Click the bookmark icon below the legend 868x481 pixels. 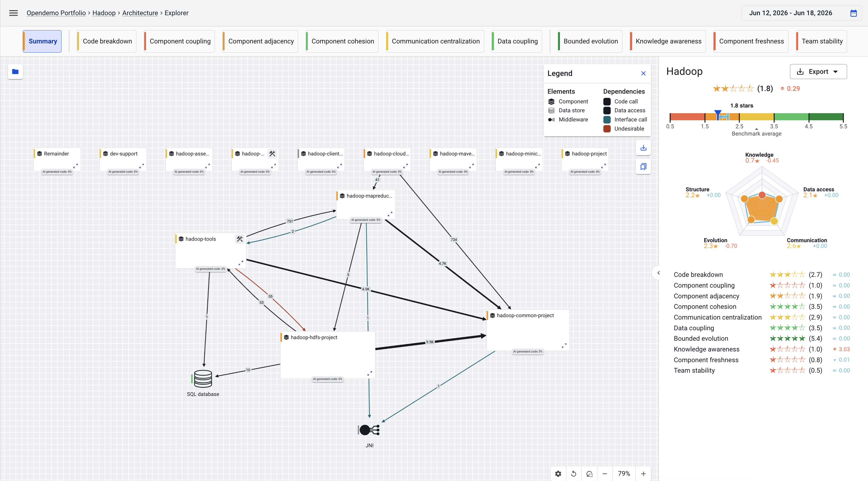click(643, 166)
